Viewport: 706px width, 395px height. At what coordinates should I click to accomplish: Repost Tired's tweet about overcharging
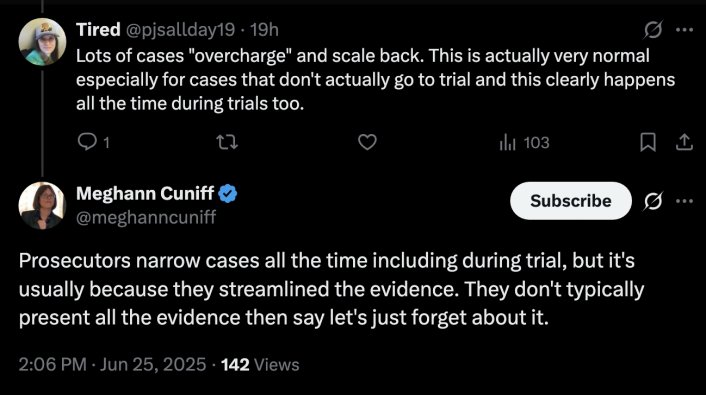click(227, 142)
